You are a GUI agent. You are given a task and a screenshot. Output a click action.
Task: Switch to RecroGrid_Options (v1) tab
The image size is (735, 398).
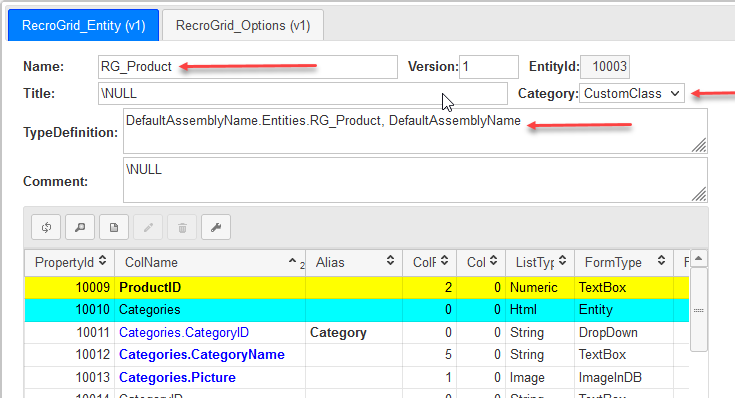[x=243, y=25]
